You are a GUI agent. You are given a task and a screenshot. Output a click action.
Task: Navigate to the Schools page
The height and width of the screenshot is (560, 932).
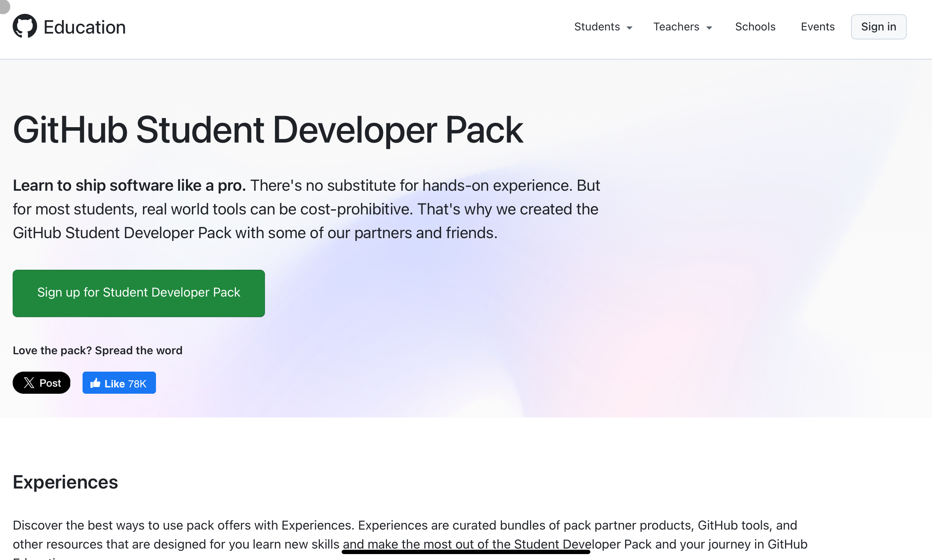[x=755, y=26]
